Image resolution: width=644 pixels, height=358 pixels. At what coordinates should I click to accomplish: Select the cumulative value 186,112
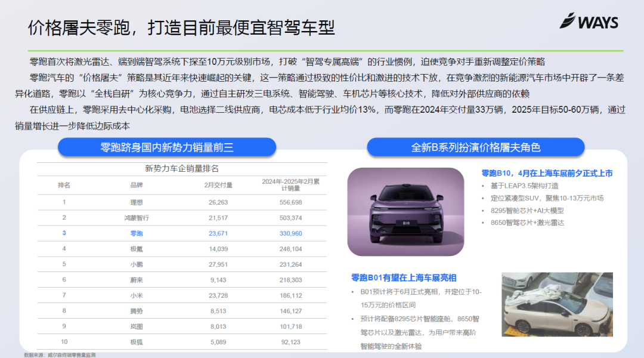click(x=291, y=295)
